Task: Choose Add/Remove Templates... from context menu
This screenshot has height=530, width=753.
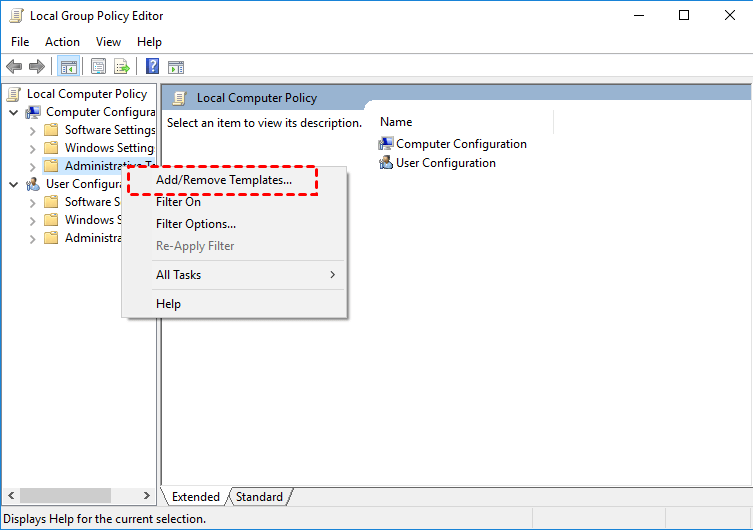Action: pos(234,180)
